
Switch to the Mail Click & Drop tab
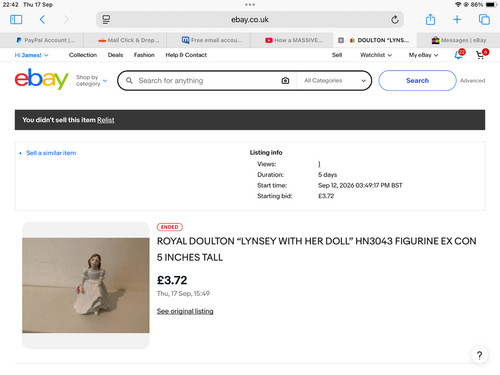129,40
